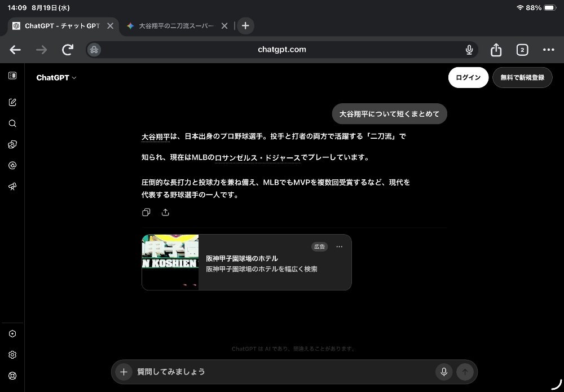
Task: Expand the ChatGPT model dropdown
Action: (x=56, y=78)
